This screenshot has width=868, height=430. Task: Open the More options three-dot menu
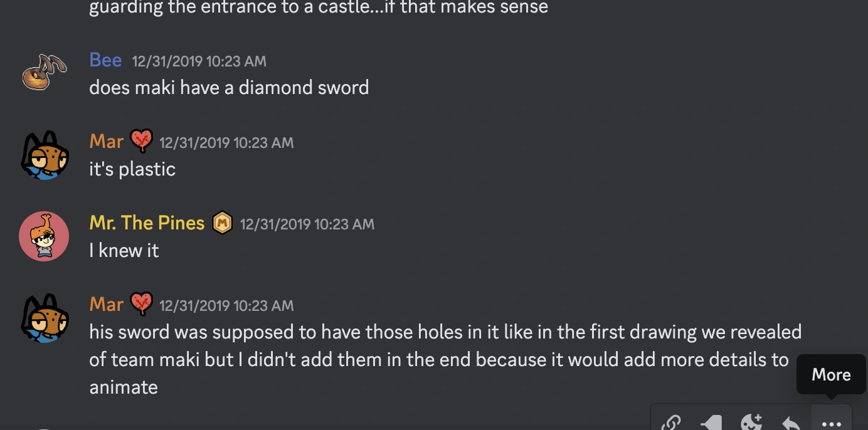coord(831,423)
